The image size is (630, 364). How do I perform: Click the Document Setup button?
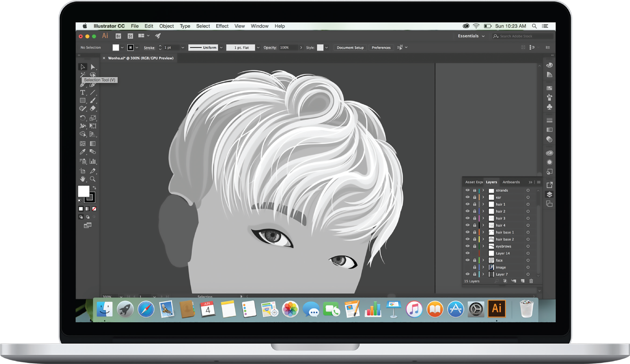350,48
